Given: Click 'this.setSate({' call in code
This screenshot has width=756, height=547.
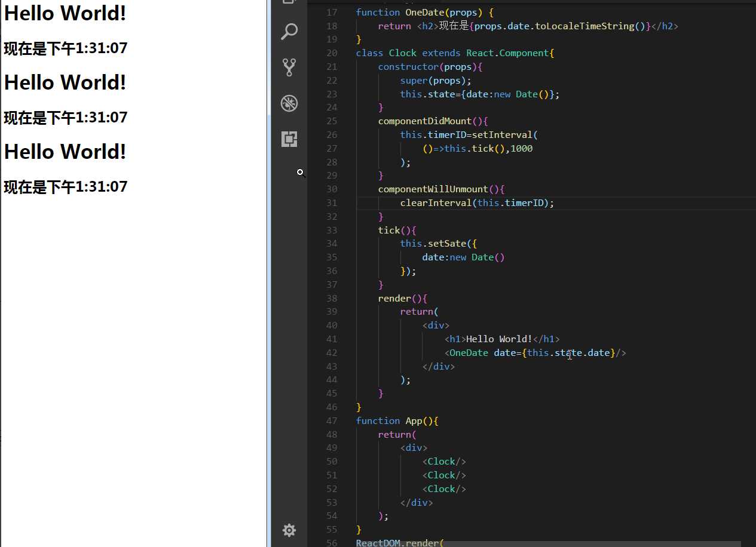Looking at the screenshot, I should pos(439,244).
